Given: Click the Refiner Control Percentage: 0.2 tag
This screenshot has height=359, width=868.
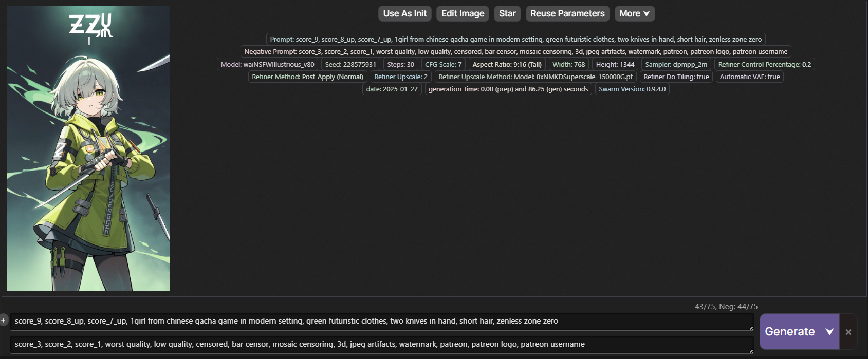Looking at the screenshot, I should (x=765, y=64).
